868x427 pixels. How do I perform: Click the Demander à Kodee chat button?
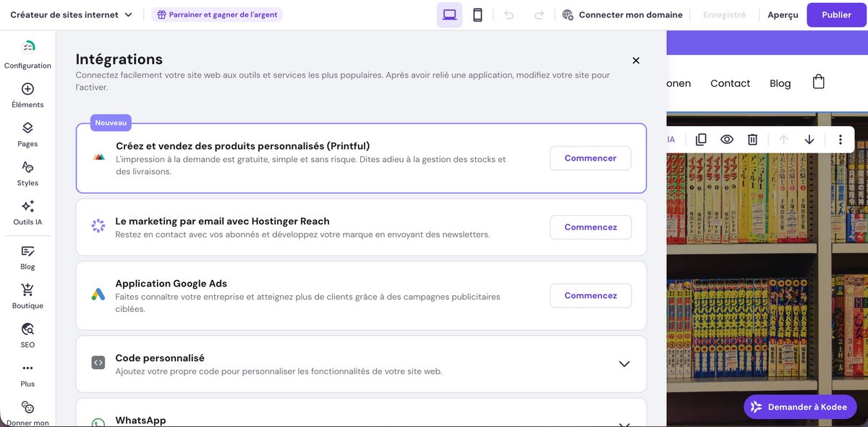click(799, 407)
